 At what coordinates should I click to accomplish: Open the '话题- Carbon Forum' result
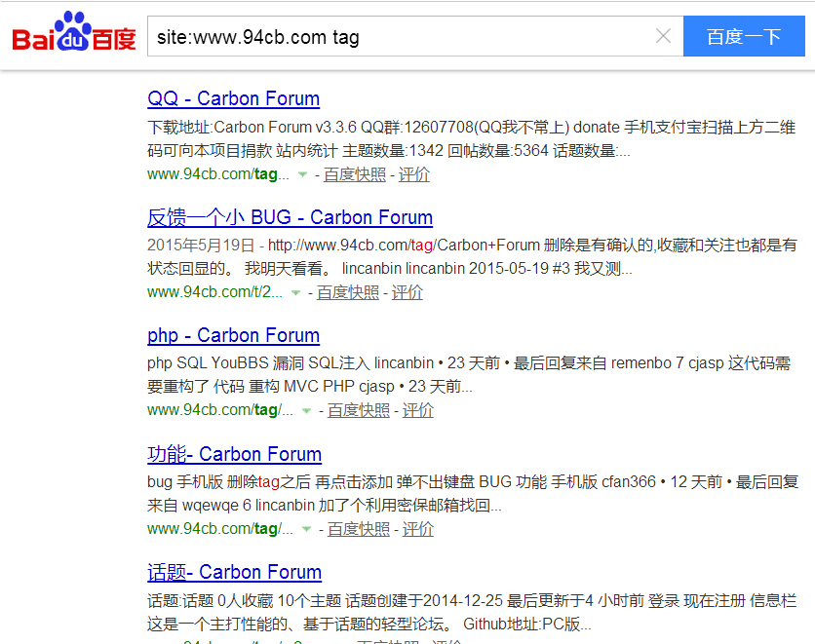click(234, 572)
